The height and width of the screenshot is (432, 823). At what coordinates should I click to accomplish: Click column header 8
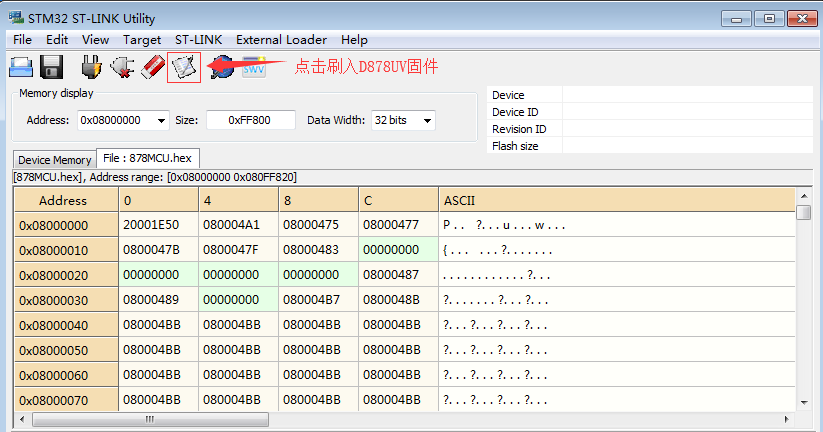tap(319, 201)
